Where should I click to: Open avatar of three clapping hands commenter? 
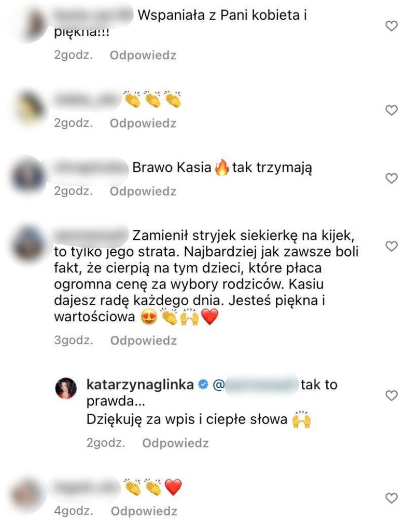point(30,108)
